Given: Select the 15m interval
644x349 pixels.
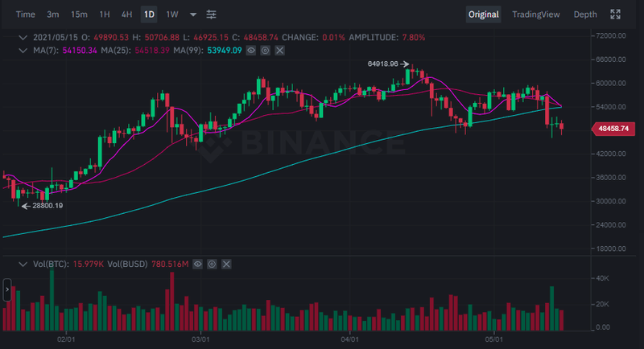Looking at the screenshot, I should [79, 14].
